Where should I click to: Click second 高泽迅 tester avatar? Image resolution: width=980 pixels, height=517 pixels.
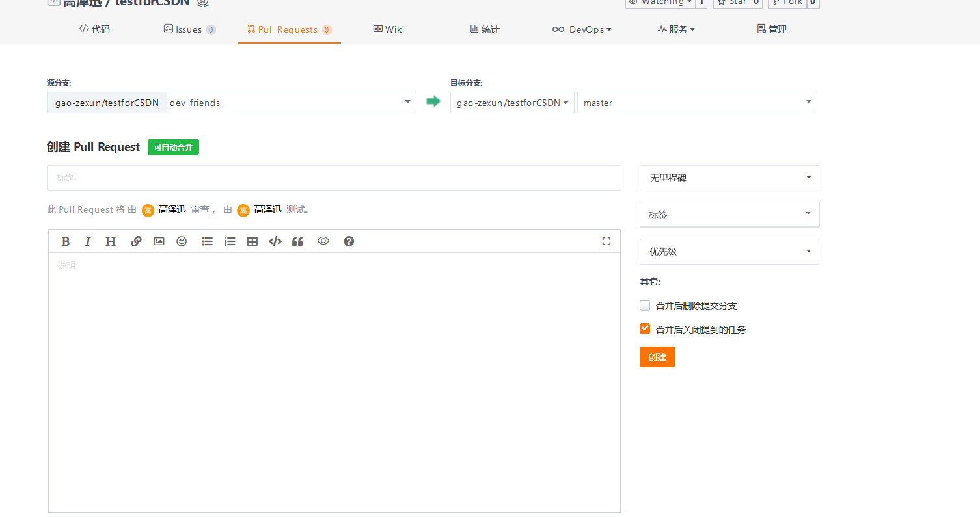tap(243, 210)
